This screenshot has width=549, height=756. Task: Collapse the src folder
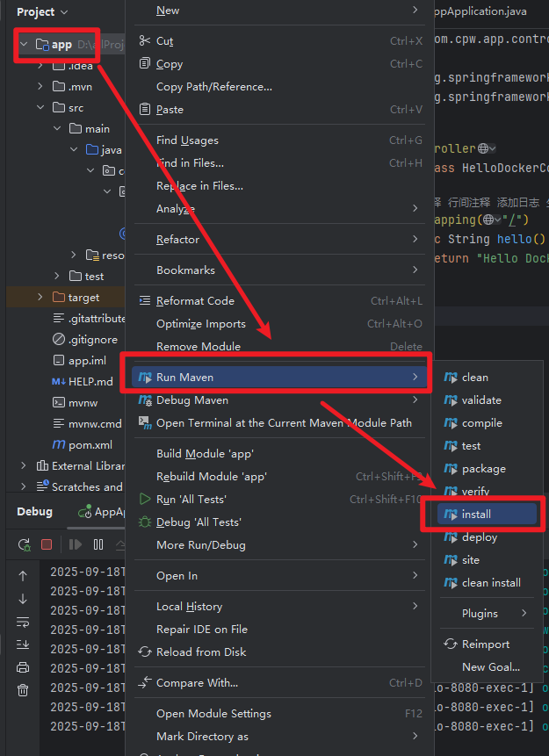pos(40,107)
